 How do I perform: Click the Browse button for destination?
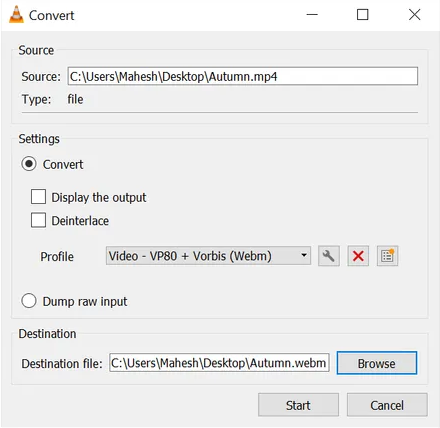[377, 363]
